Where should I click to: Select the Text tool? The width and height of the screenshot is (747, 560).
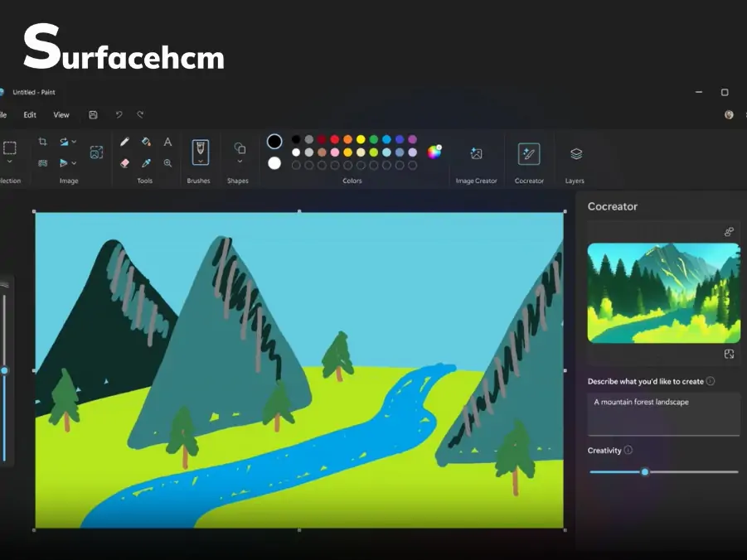(167, 142)
